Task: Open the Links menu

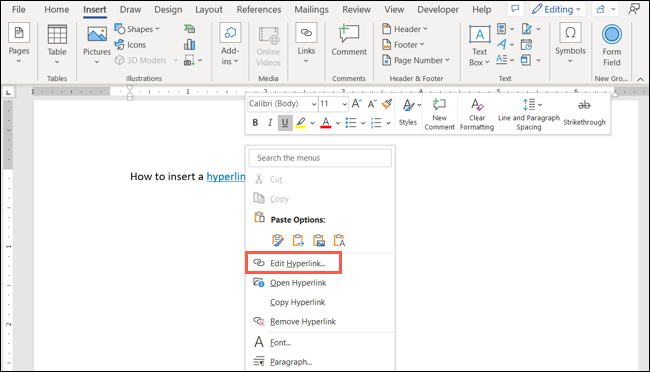Action: click(306, 44)
